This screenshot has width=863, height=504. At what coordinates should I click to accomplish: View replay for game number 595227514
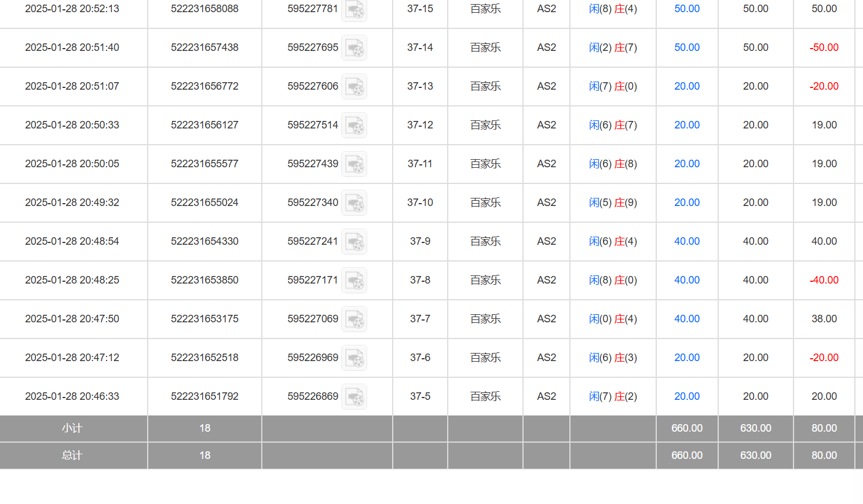pos(354,126)
